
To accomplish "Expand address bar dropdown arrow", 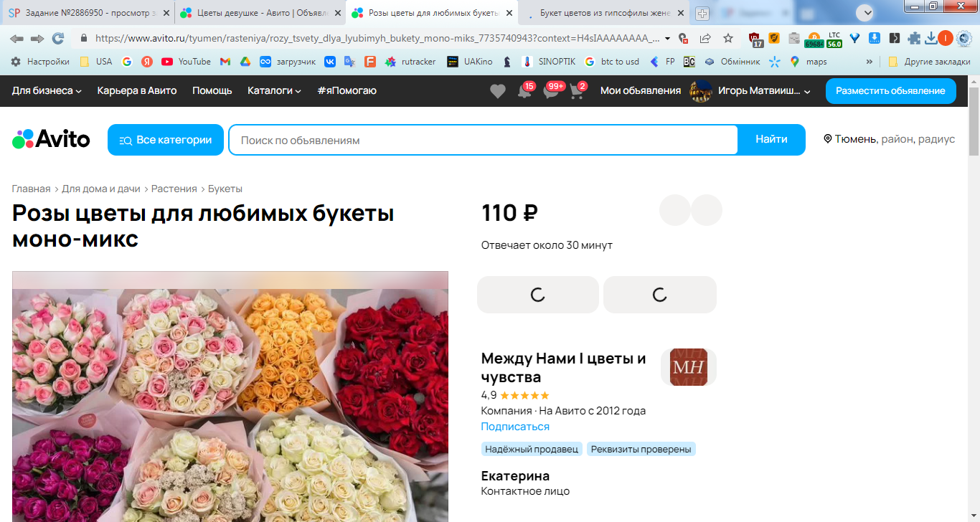I will (x=668, y=38).
